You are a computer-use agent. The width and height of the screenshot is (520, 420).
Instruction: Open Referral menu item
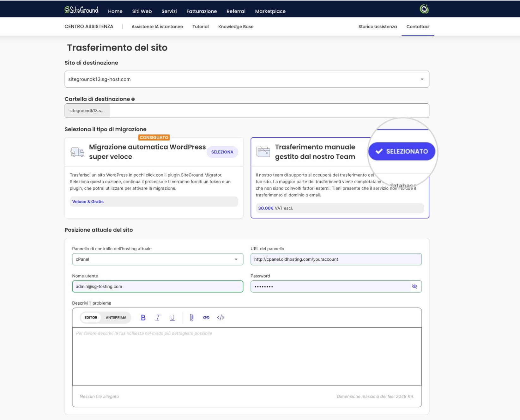(236, 11)
